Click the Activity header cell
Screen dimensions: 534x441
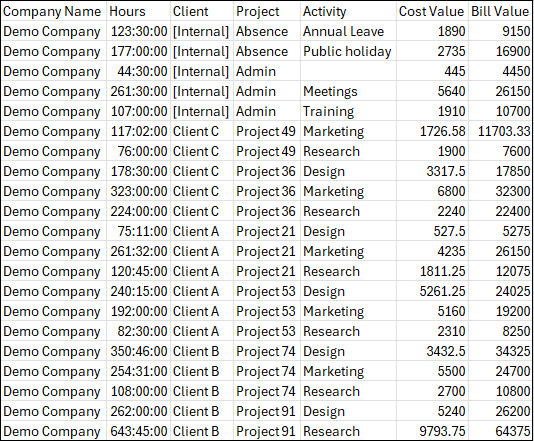tap(348, 11)
